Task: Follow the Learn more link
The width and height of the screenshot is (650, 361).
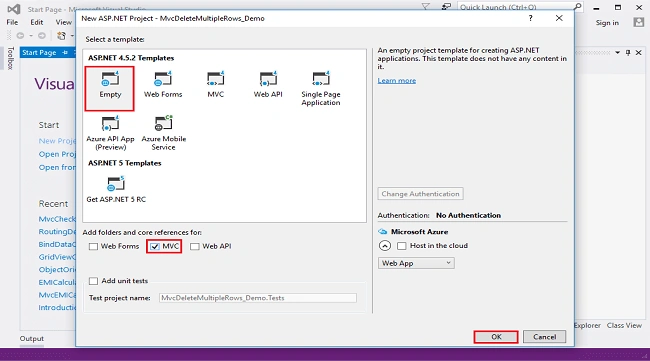Action: 397,80
